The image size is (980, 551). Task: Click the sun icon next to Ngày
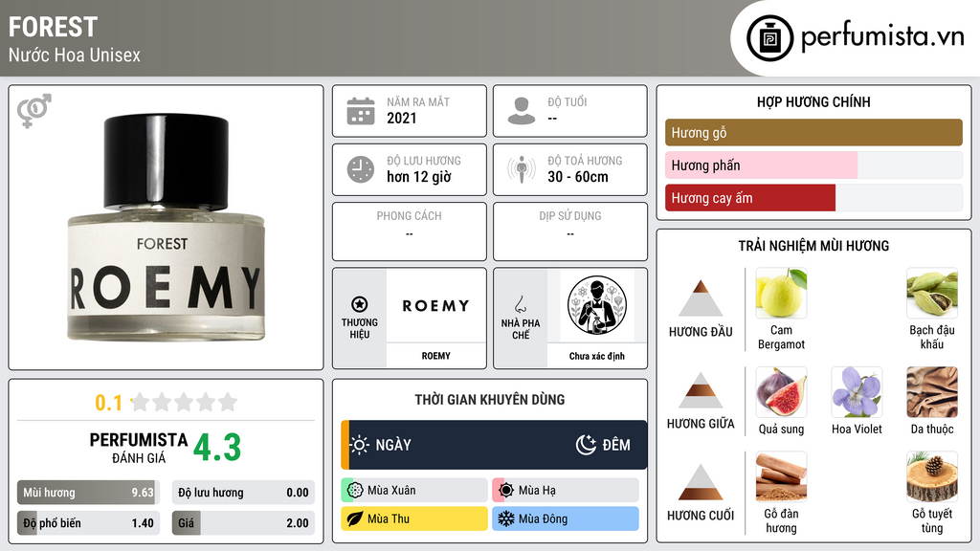[360, 445]
